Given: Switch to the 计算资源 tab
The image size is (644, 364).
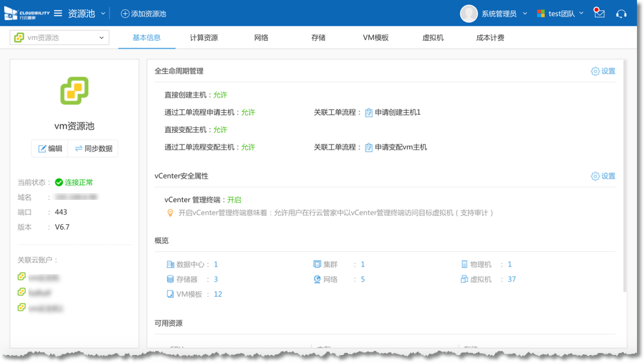Looking at the screenshot, I should click(204, 38).
